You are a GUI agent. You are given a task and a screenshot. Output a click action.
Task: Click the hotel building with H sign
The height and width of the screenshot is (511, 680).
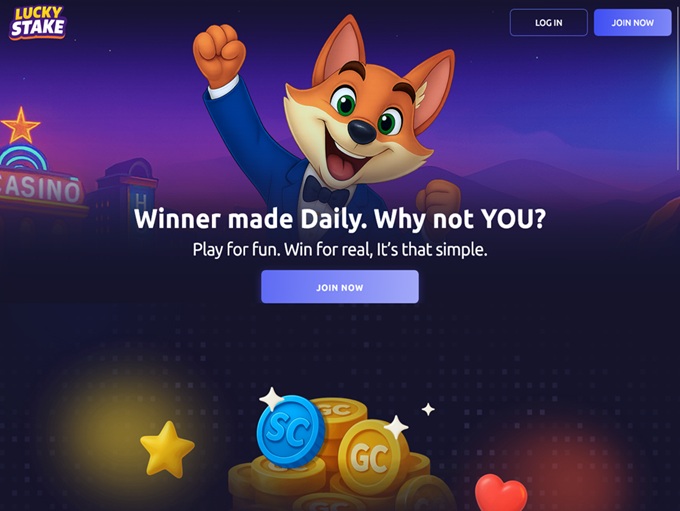tap(126, 191)
